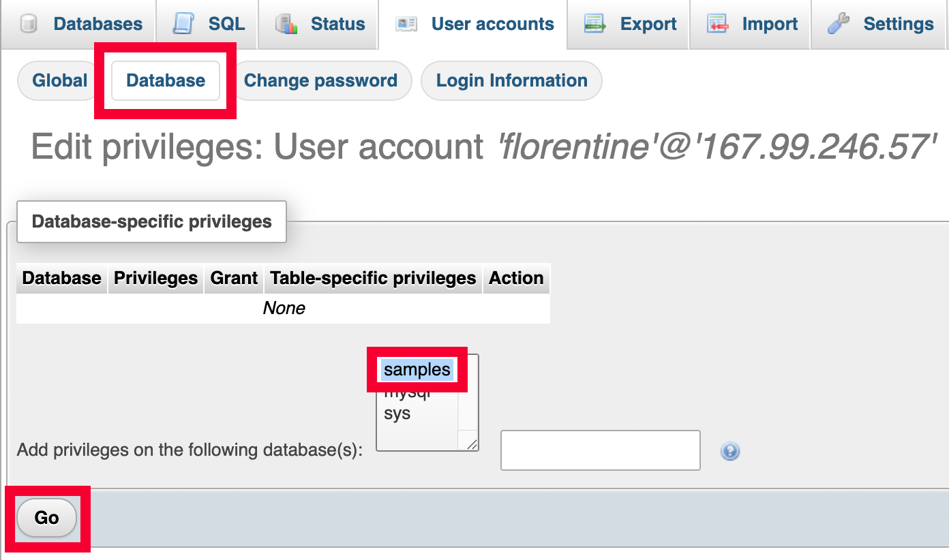Image resolution: width=949 pixels, height=560 pixels.
Task: Click the User accounts card icon
Action: point(406,25)
